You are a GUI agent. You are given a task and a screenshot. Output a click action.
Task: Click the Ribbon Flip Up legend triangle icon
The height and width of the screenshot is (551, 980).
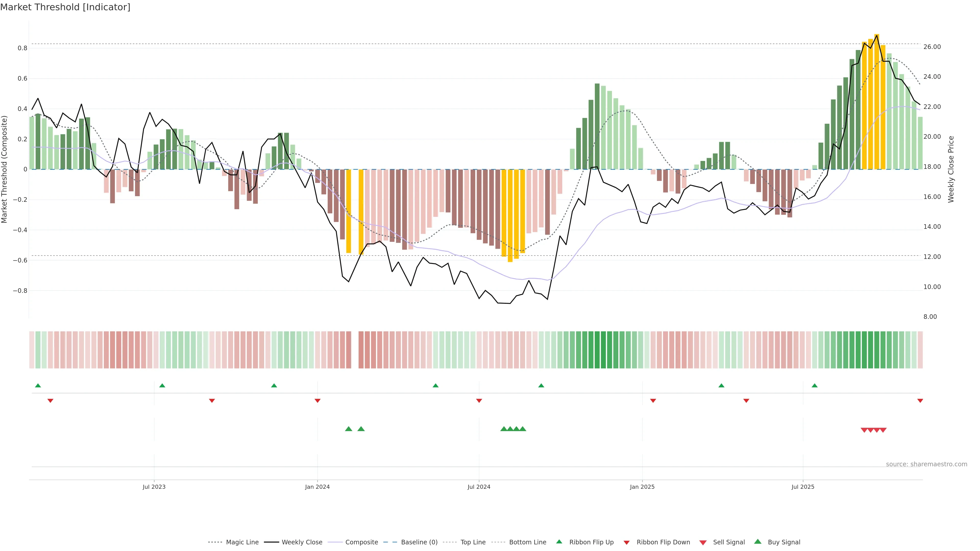559,542
